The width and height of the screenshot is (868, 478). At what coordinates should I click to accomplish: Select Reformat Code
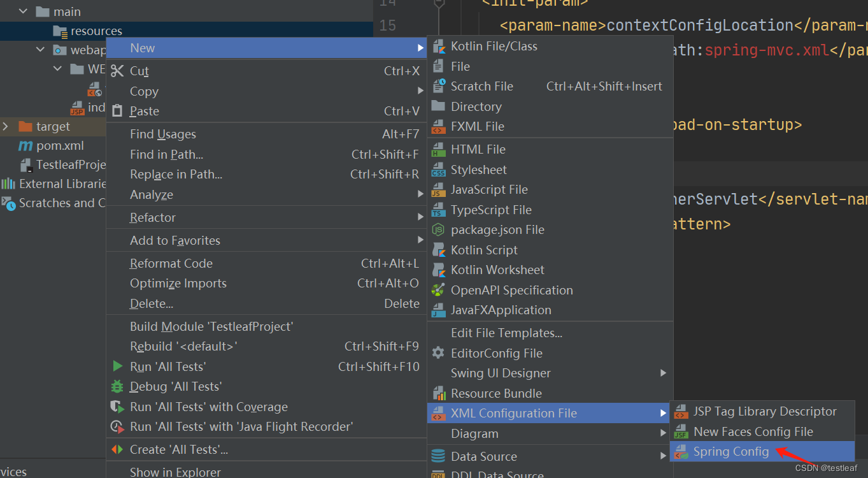[266, 263]
